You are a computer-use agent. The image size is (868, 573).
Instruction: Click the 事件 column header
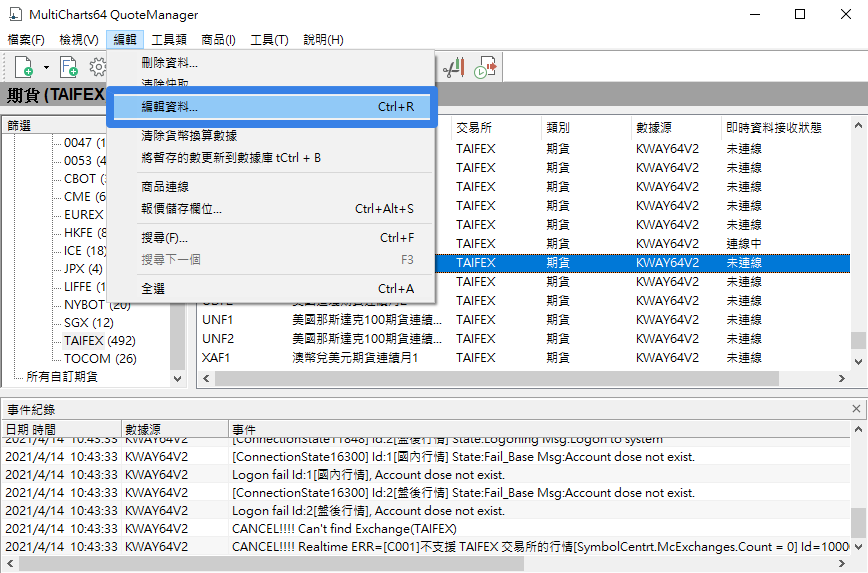540,430
